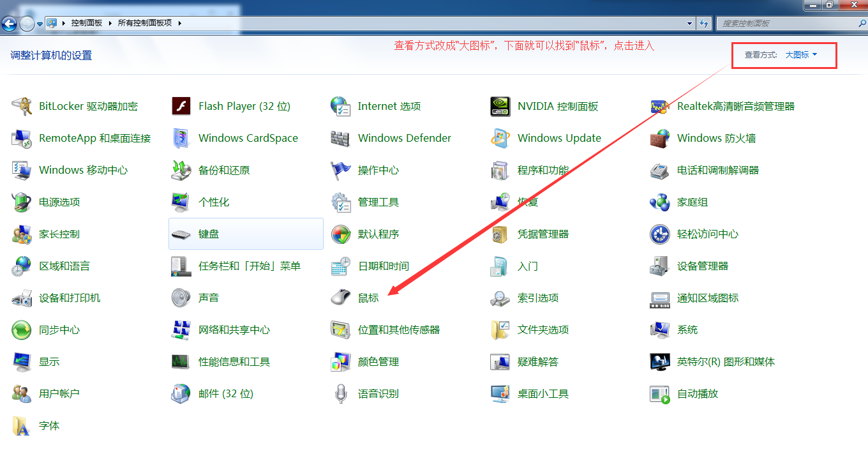Click the Flash Player (32 位) icon

(x=181, y=106)
